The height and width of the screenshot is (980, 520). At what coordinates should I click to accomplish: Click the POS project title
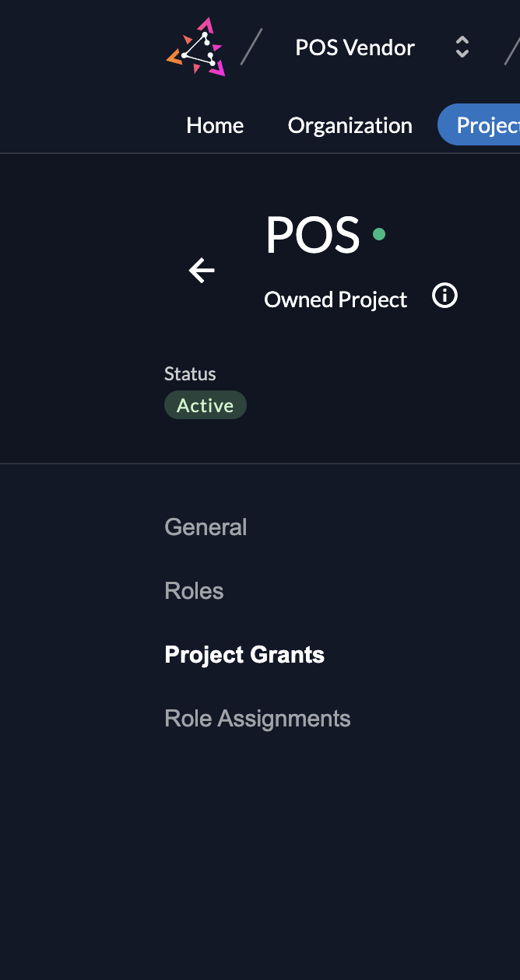[x=313, y=234]
